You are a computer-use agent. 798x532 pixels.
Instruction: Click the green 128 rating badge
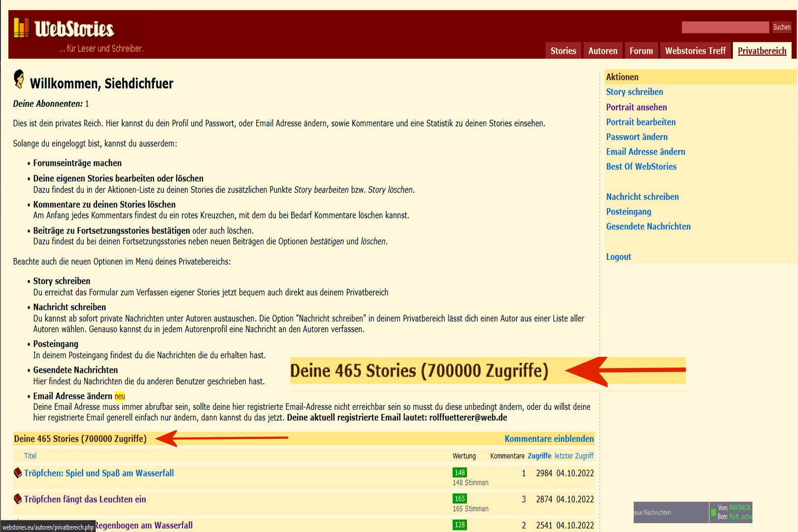click(x=460, y=525)
